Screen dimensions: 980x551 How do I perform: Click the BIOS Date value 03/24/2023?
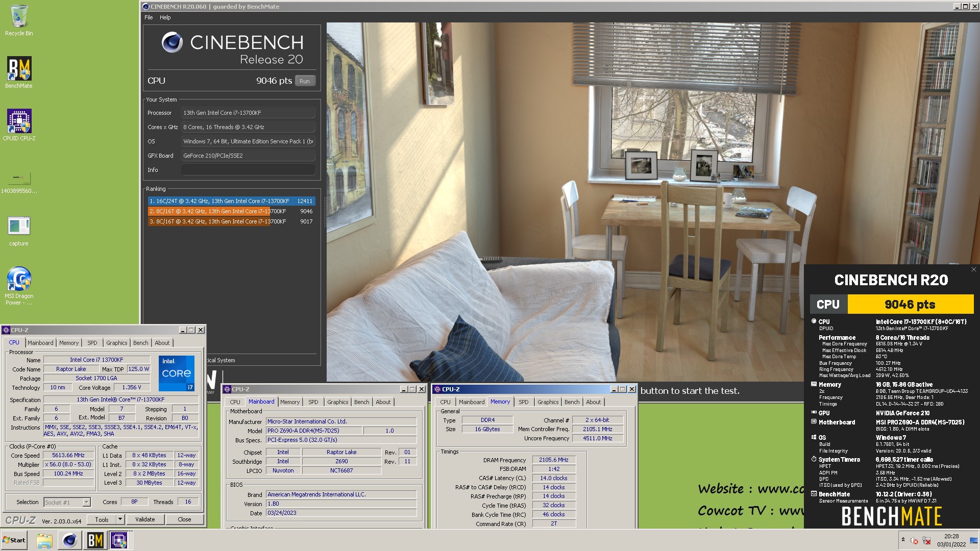pos(341,513)
